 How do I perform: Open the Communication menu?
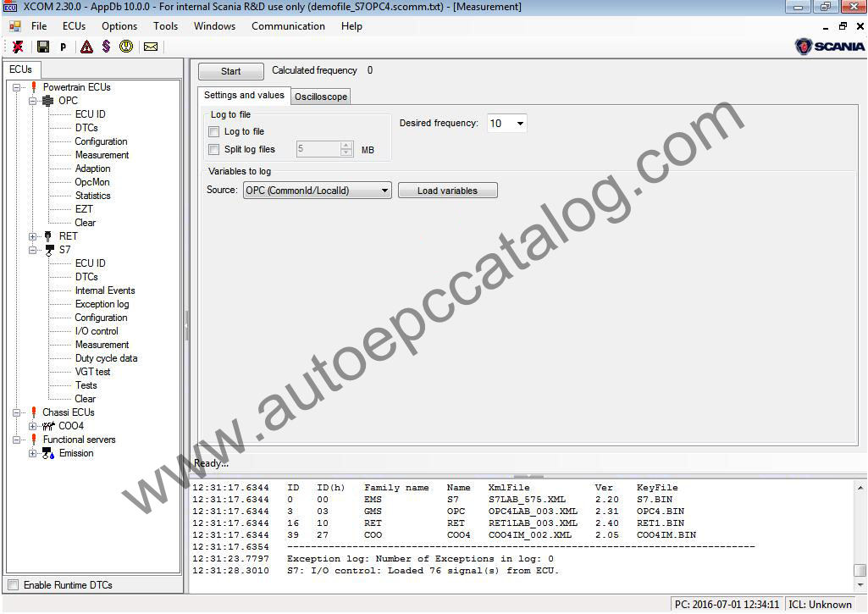(288, 26)
